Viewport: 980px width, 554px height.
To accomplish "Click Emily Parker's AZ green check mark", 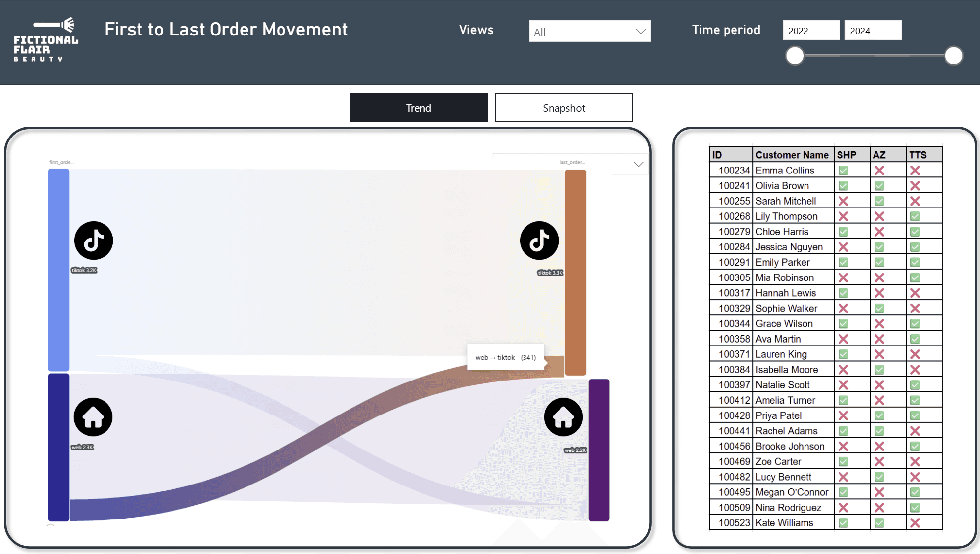I will (879, 262).
